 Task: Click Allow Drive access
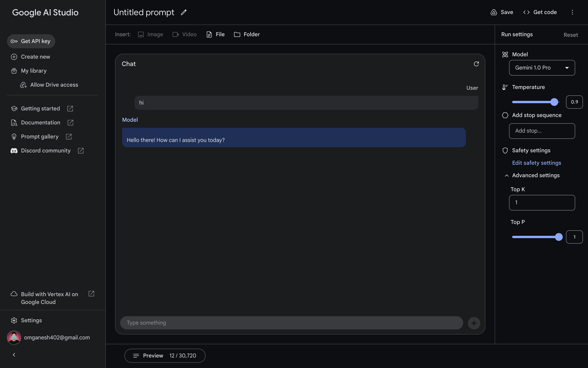pos(49,85)
